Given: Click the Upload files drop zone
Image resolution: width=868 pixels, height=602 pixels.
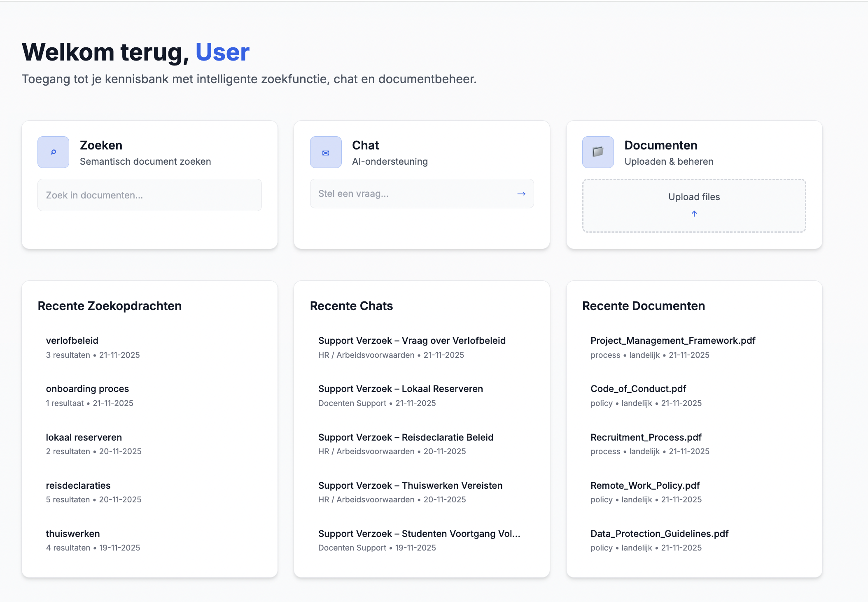Looking at the screenshot, I should pyautogui.click(x=694, y=205).
